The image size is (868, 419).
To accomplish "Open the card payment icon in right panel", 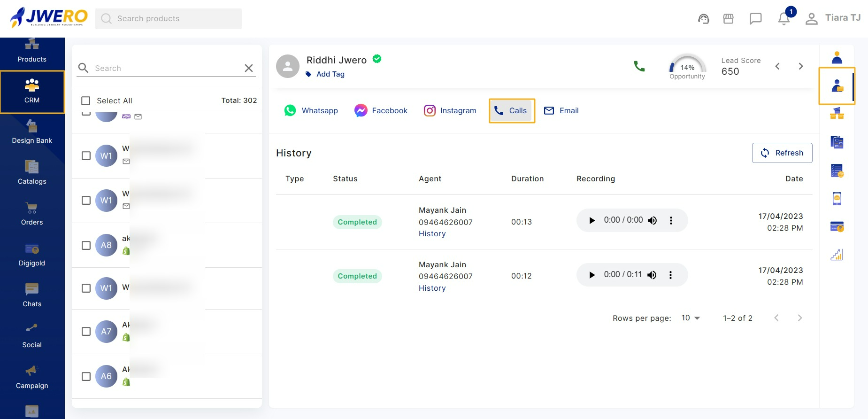I will [837, 227].
